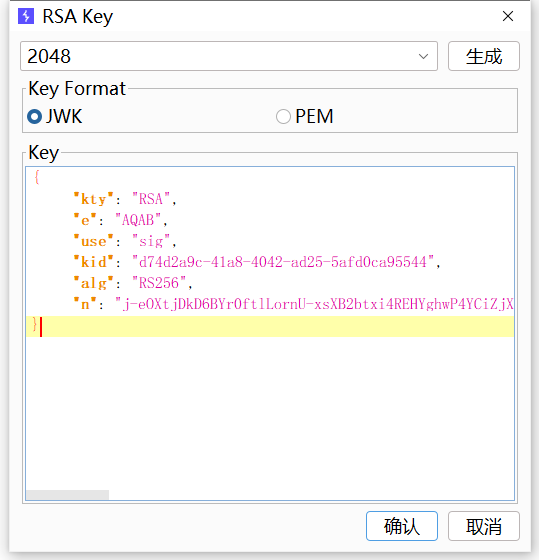
Task: Click the "alg" RS256 line
Action: (270, 283)
